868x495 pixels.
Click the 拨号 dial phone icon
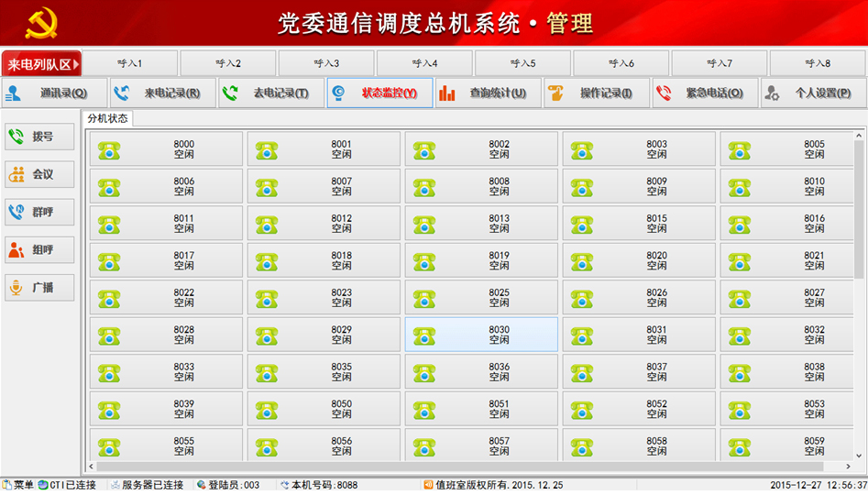point(16,137)
